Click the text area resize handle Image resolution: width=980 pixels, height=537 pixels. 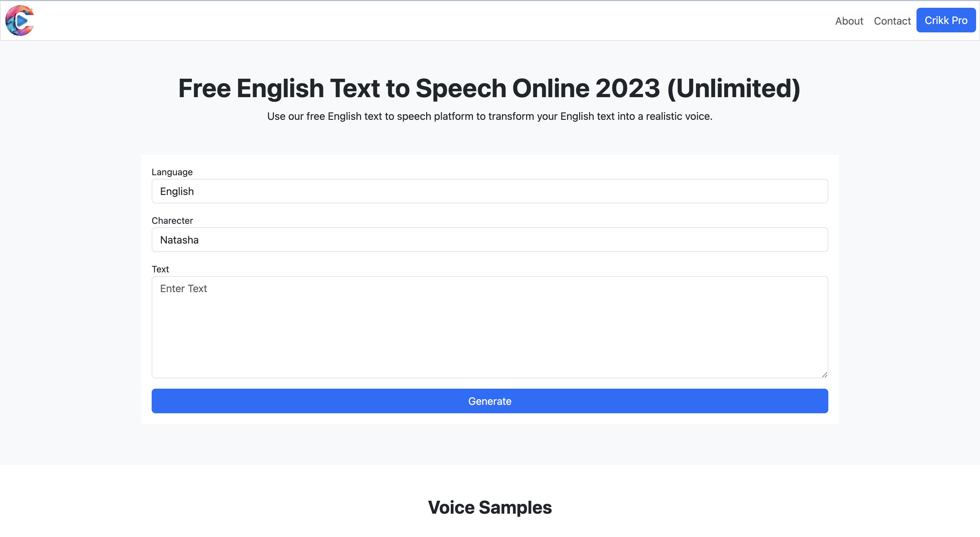pyautogui.click(x=824, y=375)
